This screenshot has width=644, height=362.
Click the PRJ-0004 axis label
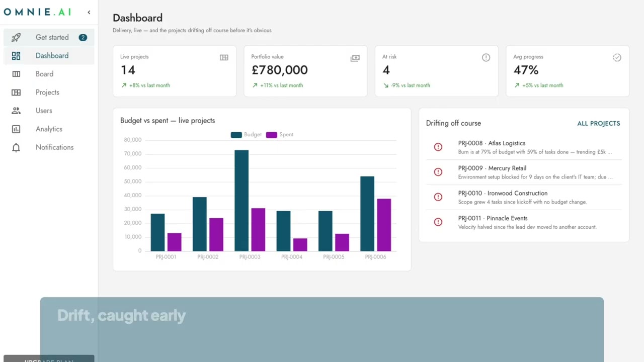(x=292, y=257)
